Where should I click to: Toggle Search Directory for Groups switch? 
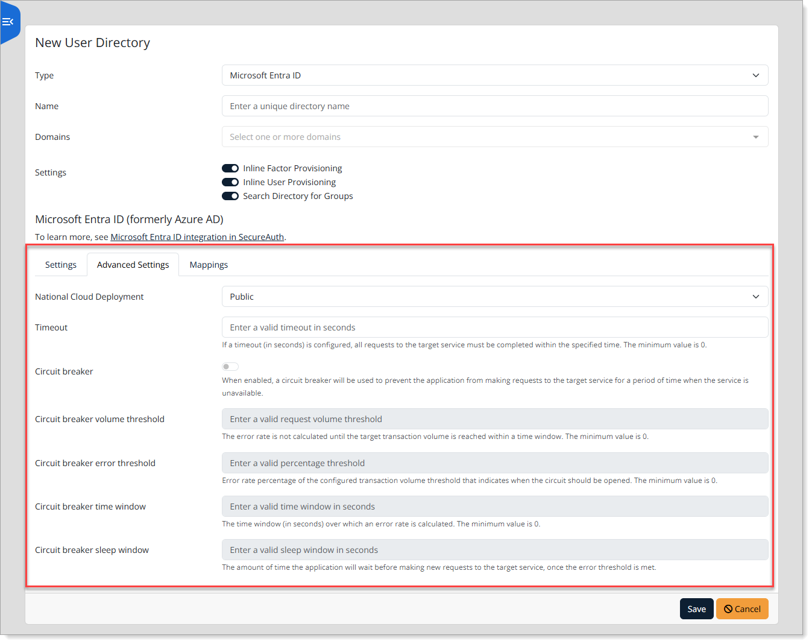pos(230,196)
